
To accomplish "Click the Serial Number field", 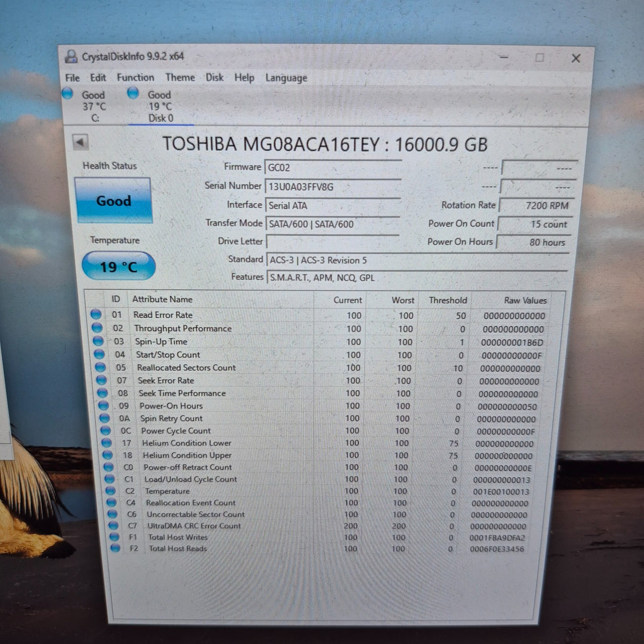I will pyautogui.click(x=333, y=187).
